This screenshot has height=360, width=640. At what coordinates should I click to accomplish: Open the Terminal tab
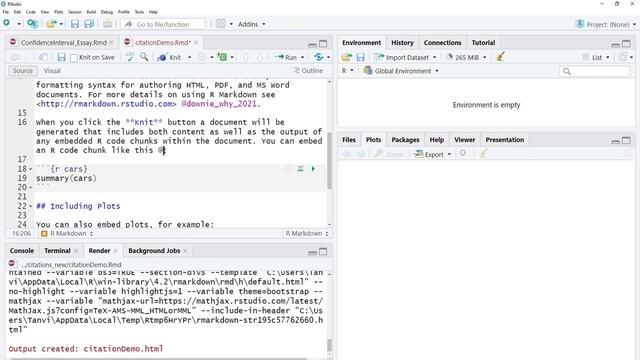[57, 251]
